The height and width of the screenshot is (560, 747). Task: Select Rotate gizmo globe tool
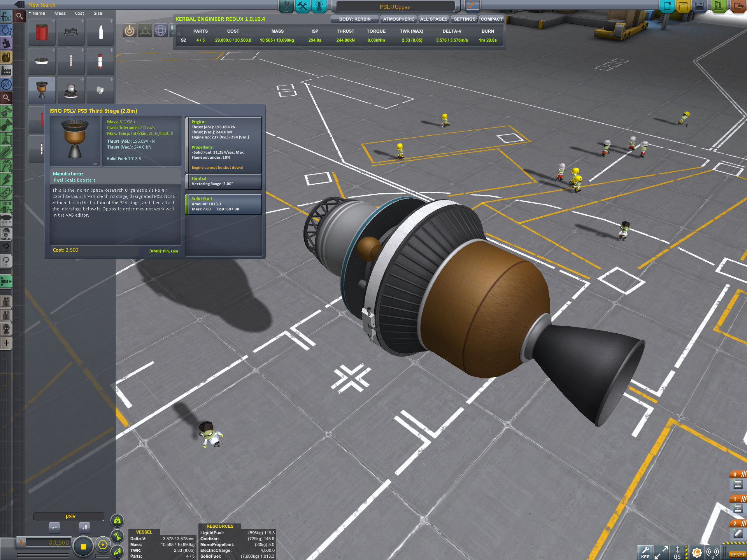160,31
